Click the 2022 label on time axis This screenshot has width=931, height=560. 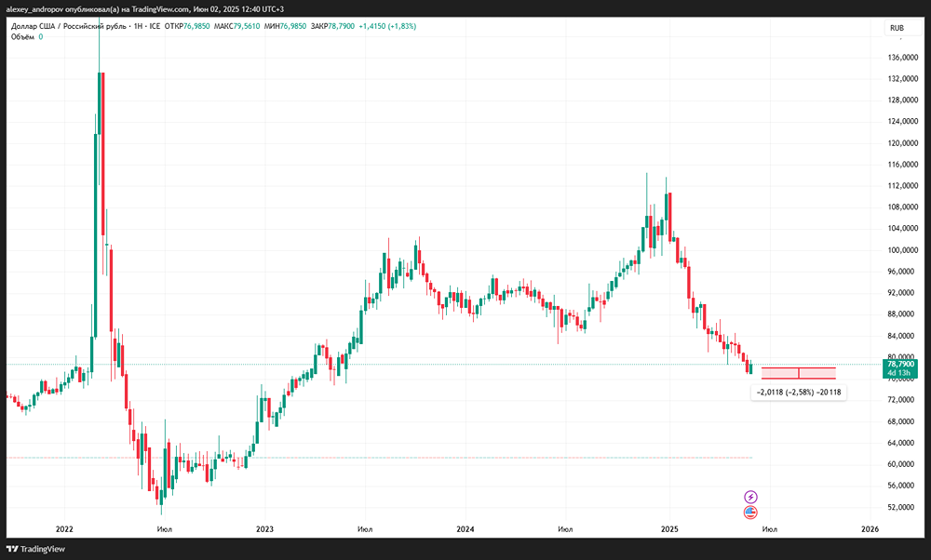point(64,529)
